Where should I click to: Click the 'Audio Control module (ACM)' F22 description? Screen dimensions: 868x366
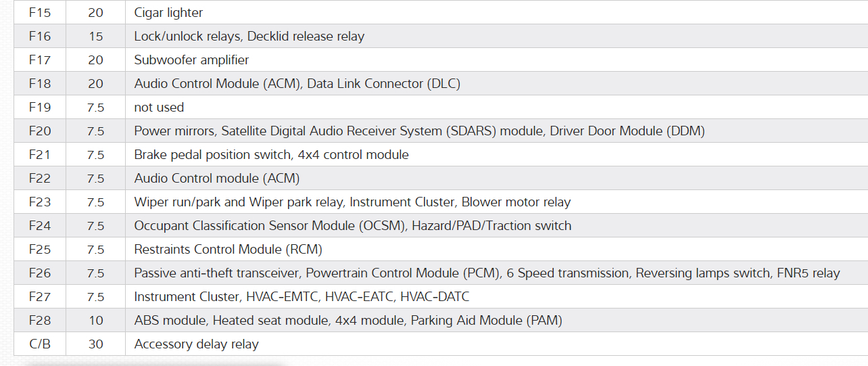coord(216,179)
